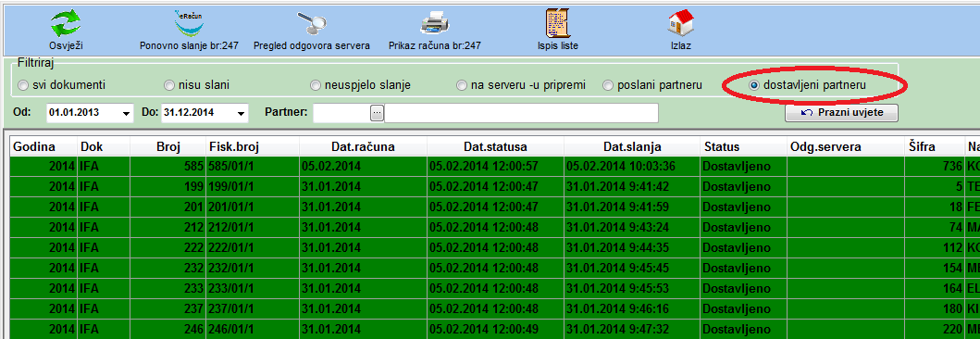Click send date 31.01.2014 9:43:24
The width and height of the screenshot is (980, 339).
632,228
